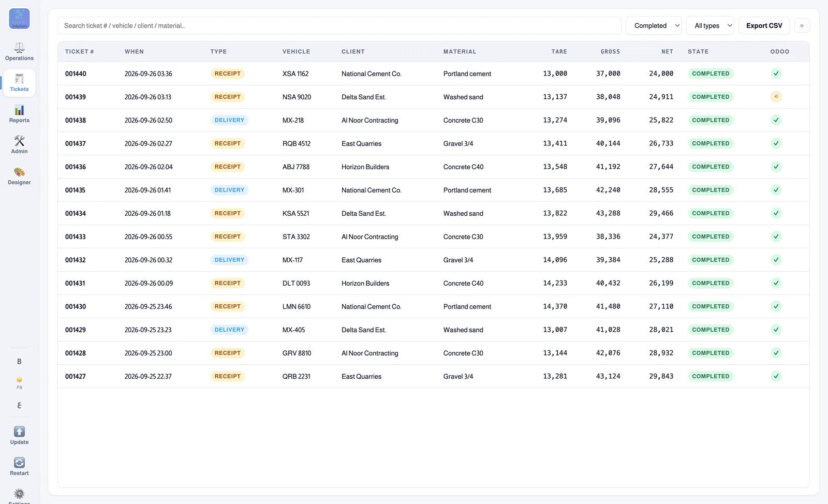Click net weight 29,843

661,376
